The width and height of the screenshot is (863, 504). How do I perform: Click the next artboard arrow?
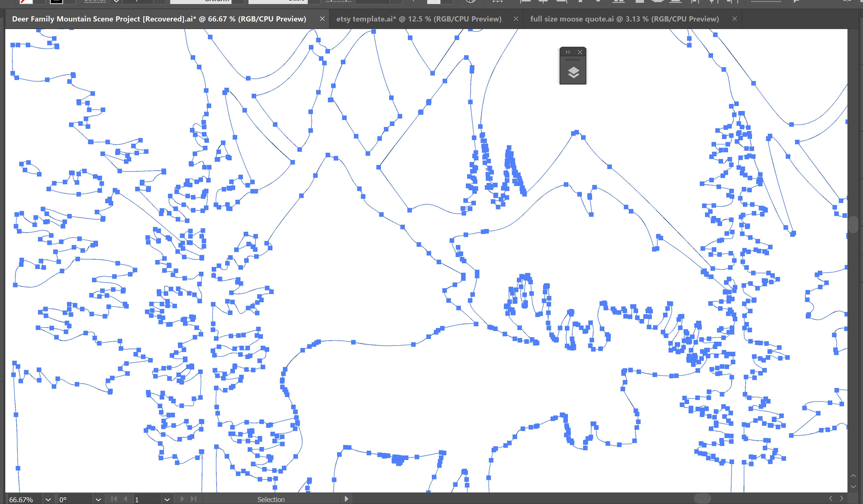pos(182,499)
